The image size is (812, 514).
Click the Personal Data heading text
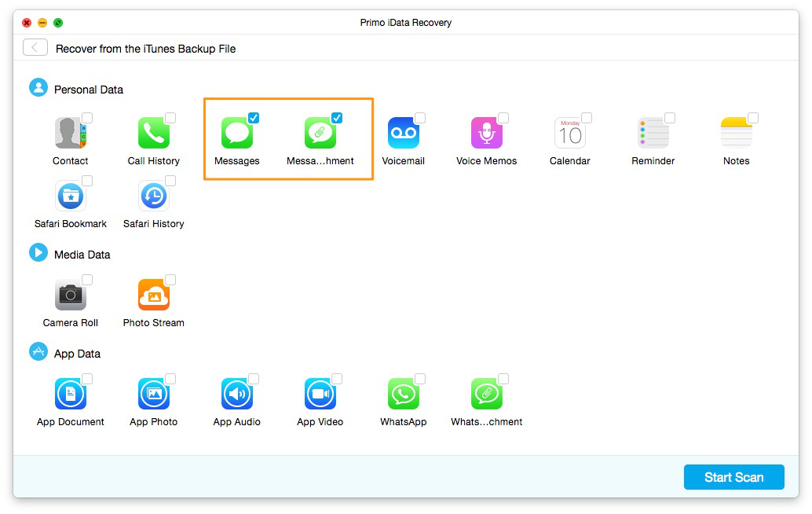pos(89,90)
